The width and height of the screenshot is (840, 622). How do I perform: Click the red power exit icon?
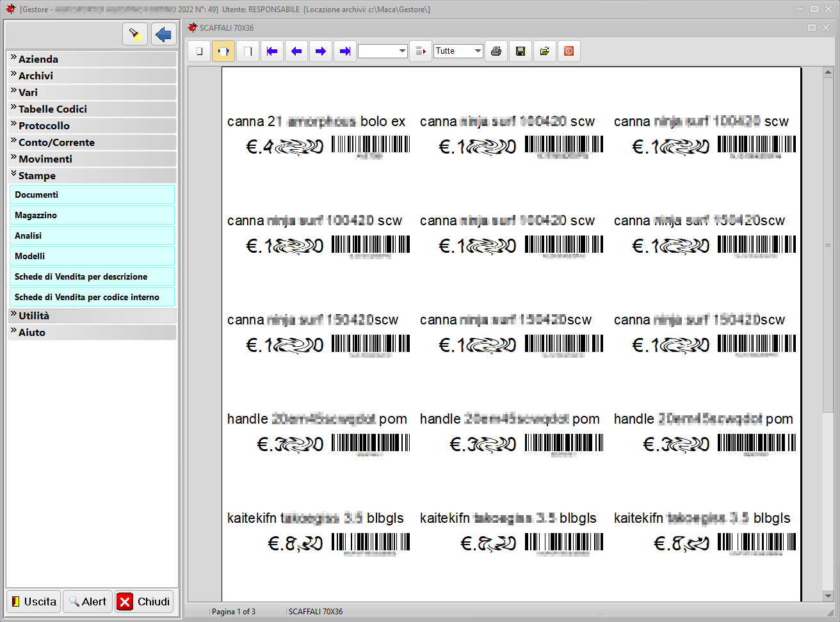(x=569, y=51)
